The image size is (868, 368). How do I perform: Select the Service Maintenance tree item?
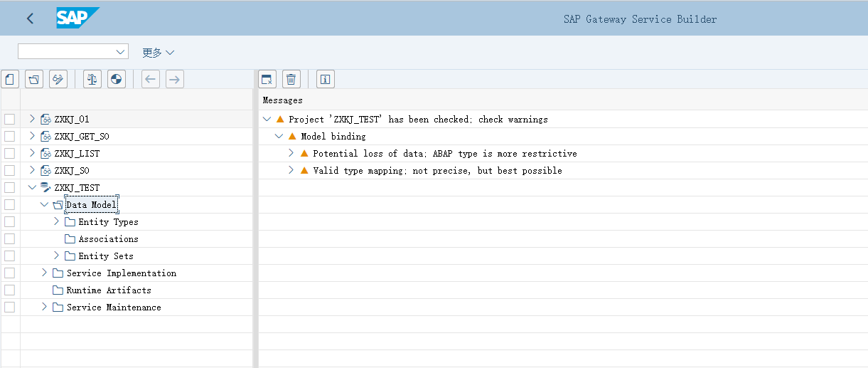point(114,307)
